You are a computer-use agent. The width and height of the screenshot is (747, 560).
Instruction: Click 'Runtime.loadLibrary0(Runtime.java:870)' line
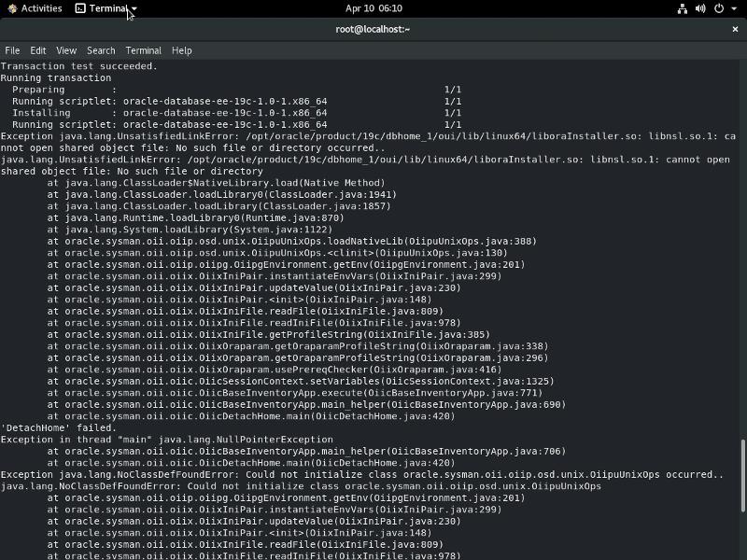(195, 217)
